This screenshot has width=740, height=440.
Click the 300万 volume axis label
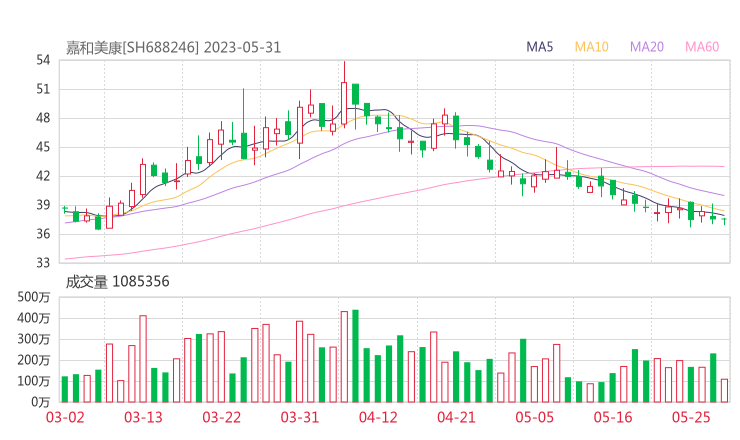(x=34, y=339)
